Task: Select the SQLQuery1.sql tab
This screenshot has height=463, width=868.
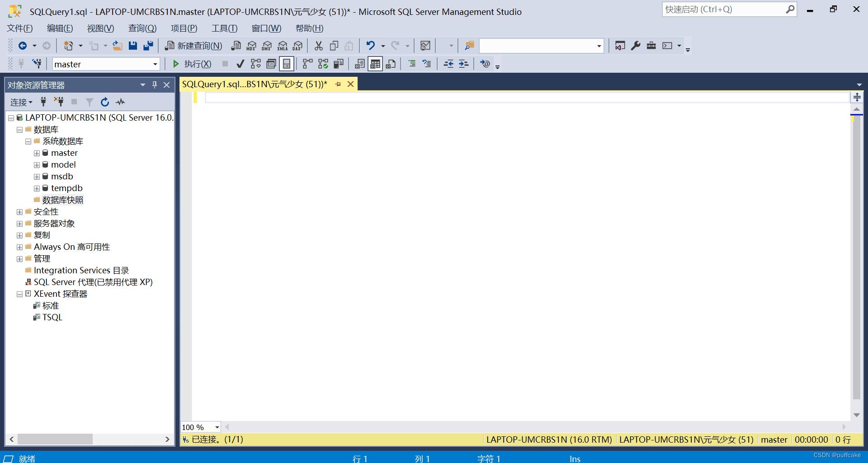Action: click(x=254, y=84)
